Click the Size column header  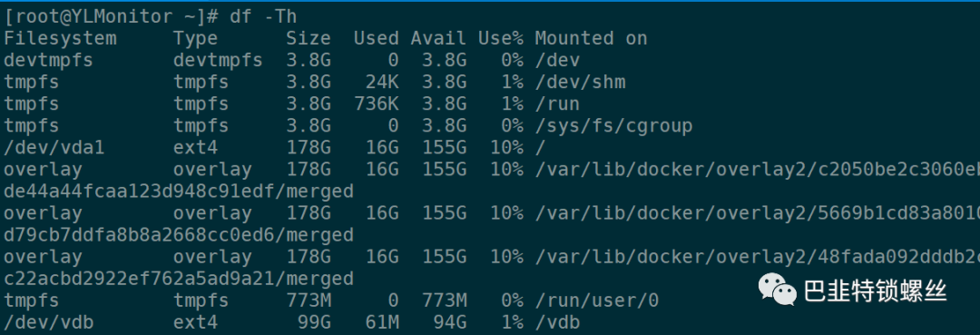tap(309, 38)
